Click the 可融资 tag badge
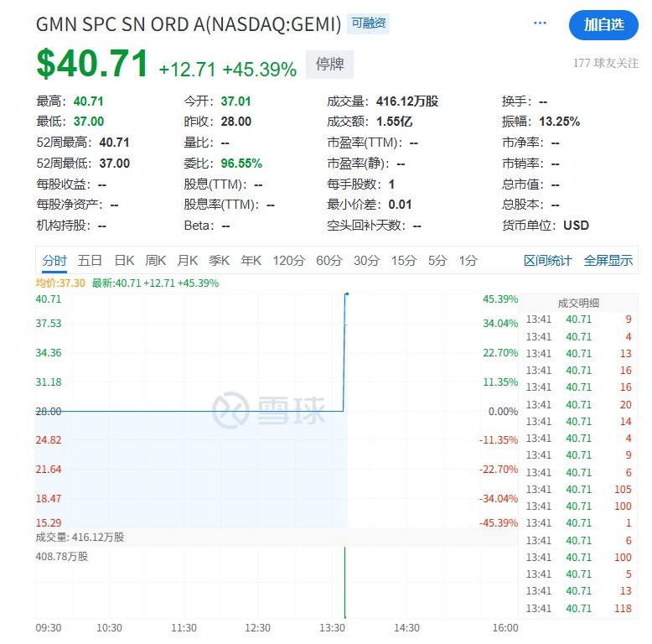Image resolution: width=652 pixels, height=644 pixels. 369,24
